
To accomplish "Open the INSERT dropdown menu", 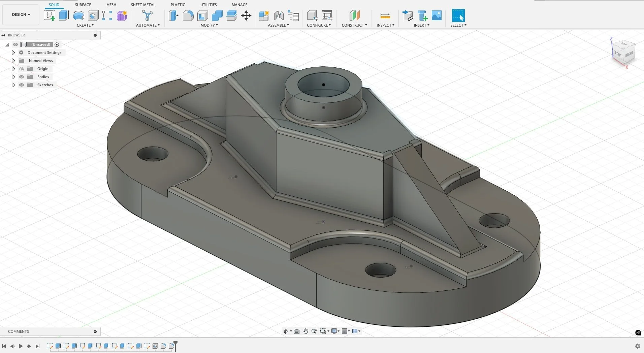I will click(x=421, y=25).
